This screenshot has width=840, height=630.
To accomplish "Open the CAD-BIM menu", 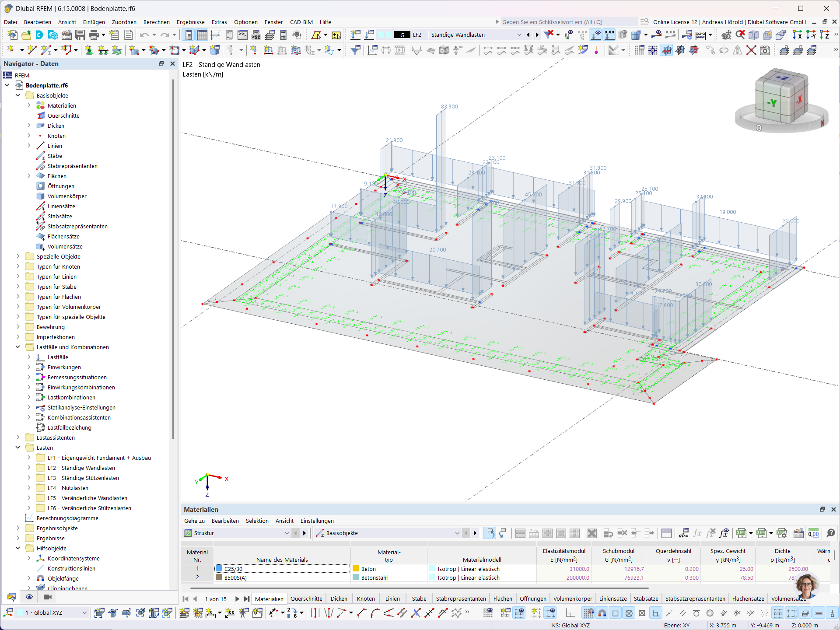I will pos(301,22).
